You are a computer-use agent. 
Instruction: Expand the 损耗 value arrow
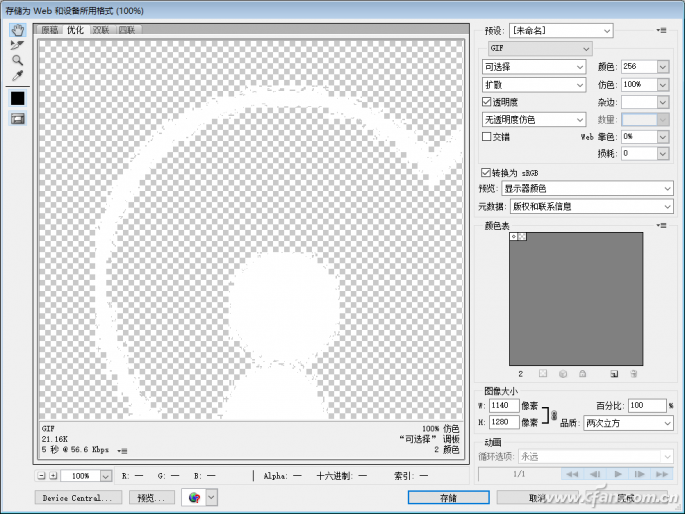(x=663, y=153)
